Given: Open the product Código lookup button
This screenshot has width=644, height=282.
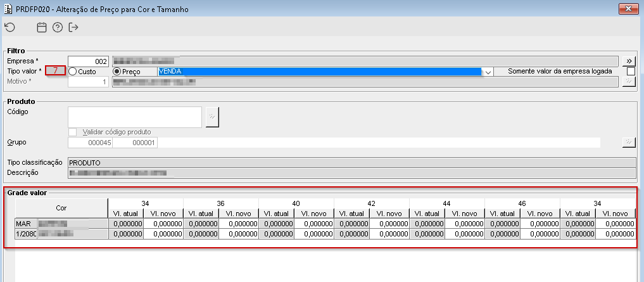Looking at the screenshot, I should click(x=212, y=117).
